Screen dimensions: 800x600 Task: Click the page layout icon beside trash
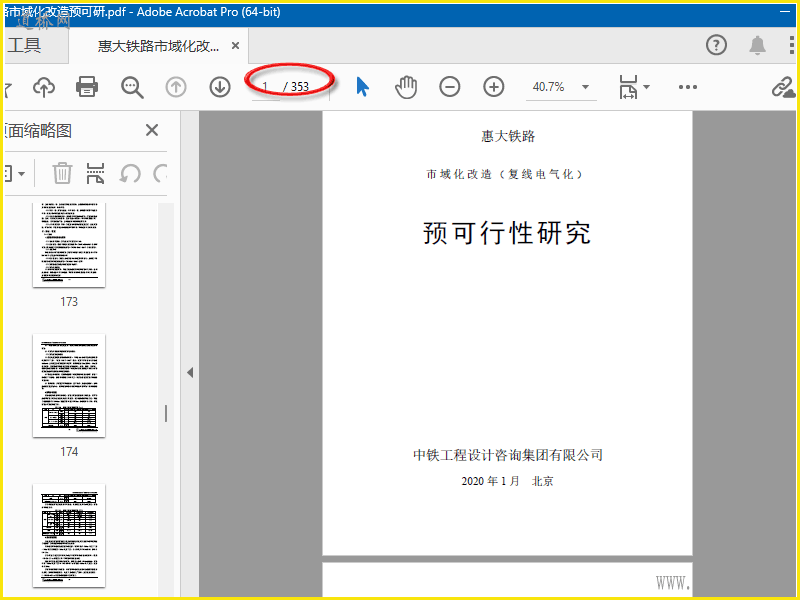click(x=95, y=173)
